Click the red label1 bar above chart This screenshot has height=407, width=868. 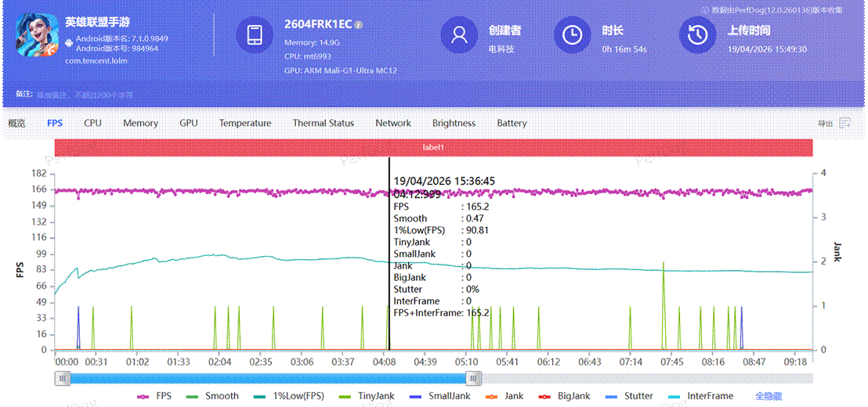433,147
